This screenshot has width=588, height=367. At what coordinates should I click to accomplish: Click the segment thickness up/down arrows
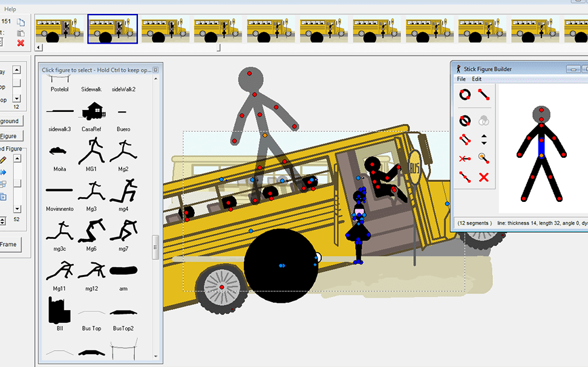coord(483,140)
